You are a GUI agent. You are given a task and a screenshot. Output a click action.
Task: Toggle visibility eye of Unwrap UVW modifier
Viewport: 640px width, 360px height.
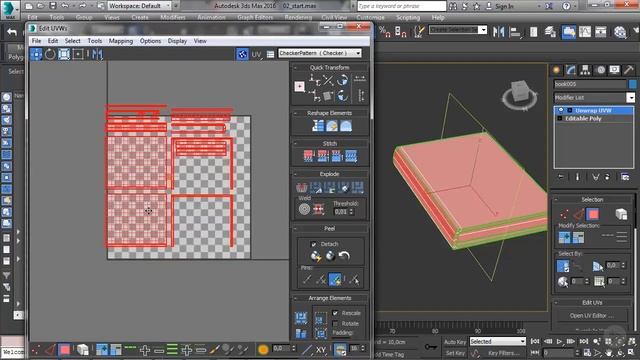561,110
